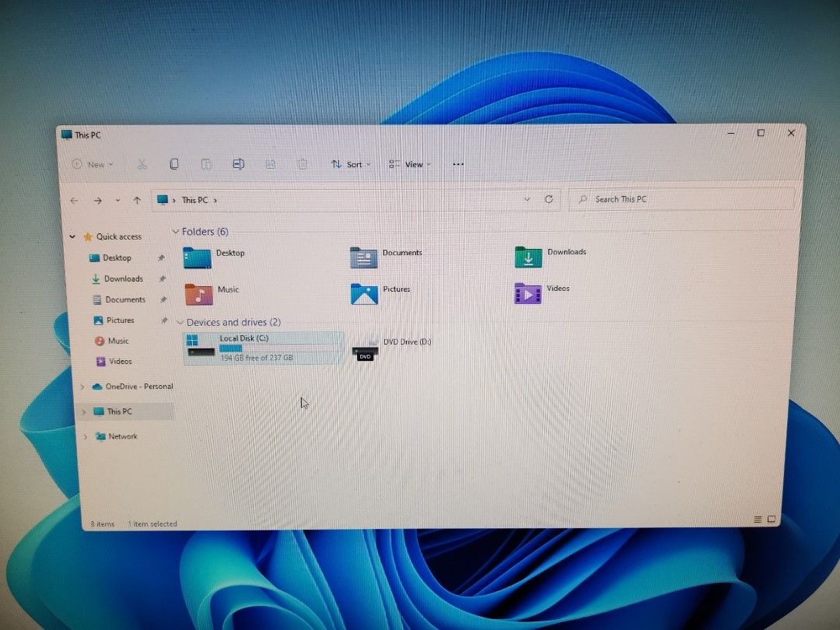Select the Rename icon in the toolbar

(x=238, y=164)
